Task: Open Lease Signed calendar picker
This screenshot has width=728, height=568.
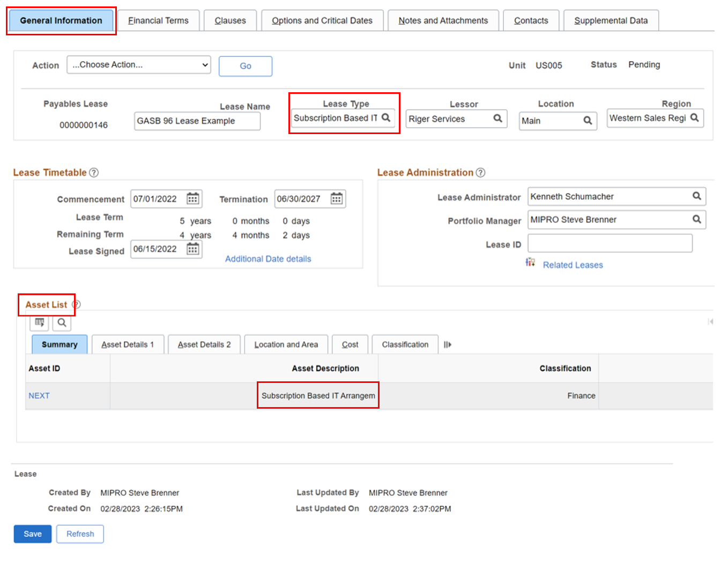Action: coord(193,249)
